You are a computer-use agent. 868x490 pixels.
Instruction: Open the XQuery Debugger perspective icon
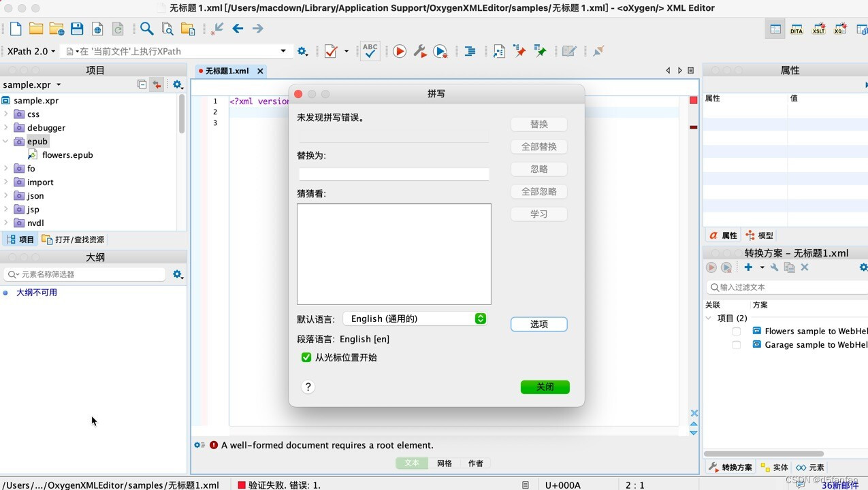(840, 29)
